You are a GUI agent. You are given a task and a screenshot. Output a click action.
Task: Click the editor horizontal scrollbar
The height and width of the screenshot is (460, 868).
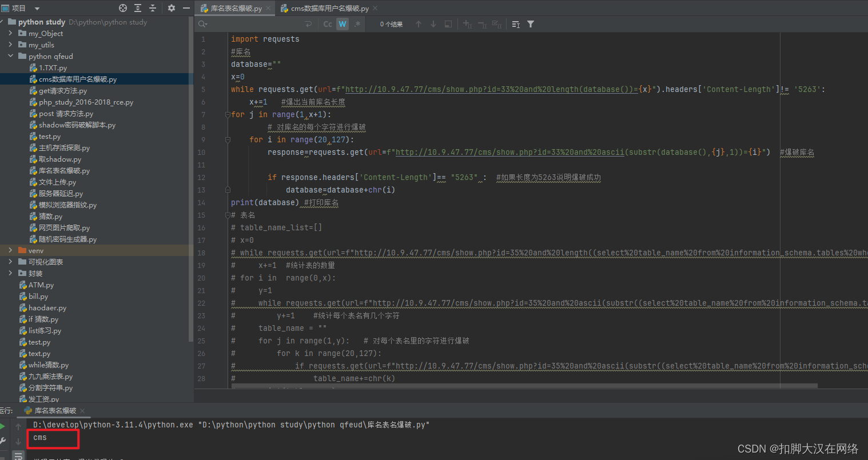tap(523, 386)
